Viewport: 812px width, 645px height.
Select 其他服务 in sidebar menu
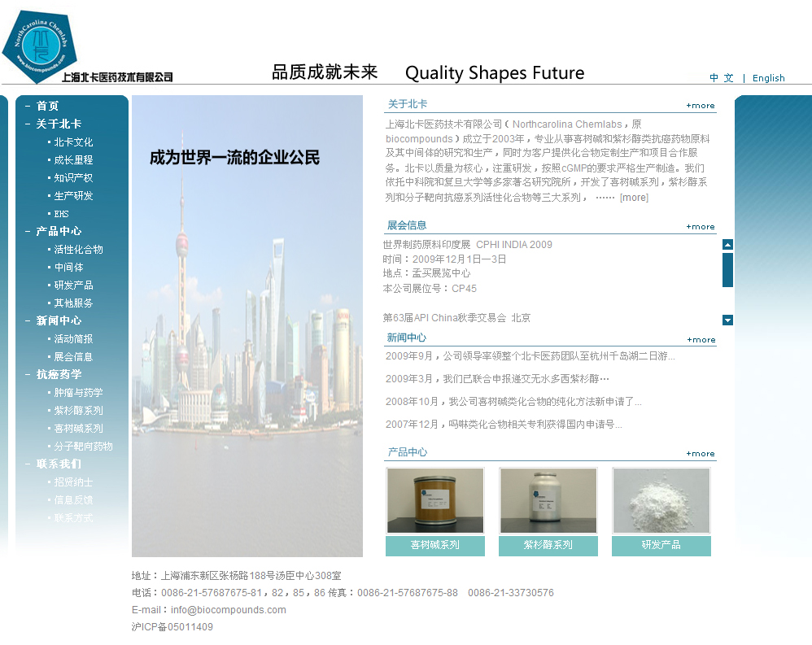coord(73,303)
